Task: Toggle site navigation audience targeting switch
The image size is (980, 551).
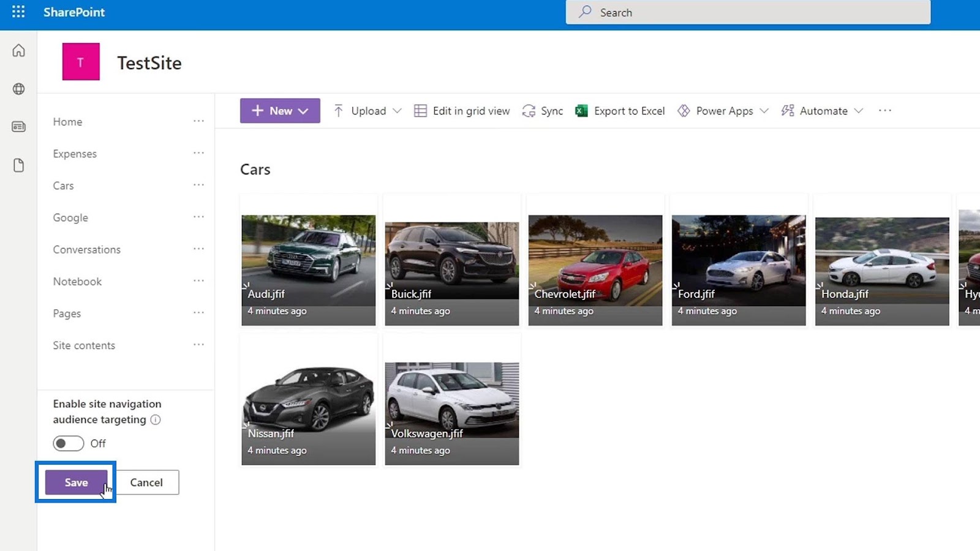Action: [68, 443]
